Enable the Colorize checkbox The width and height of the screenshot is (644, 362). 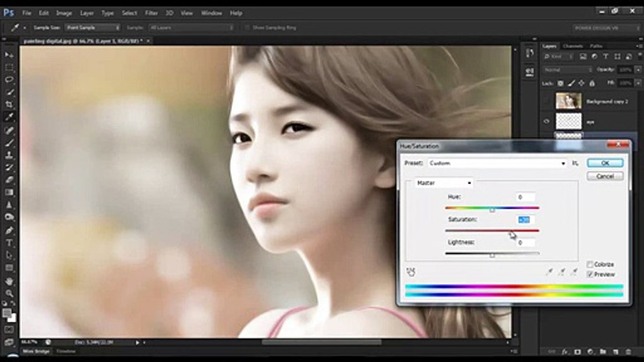tap(590, 264)
